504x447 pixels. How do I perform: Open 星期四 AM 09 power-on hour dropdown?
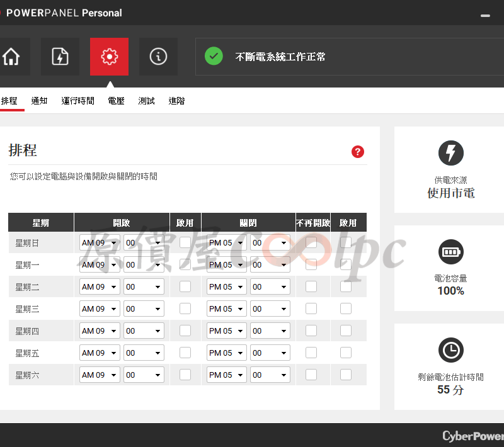pyautogui.click(x=100, y=331)
